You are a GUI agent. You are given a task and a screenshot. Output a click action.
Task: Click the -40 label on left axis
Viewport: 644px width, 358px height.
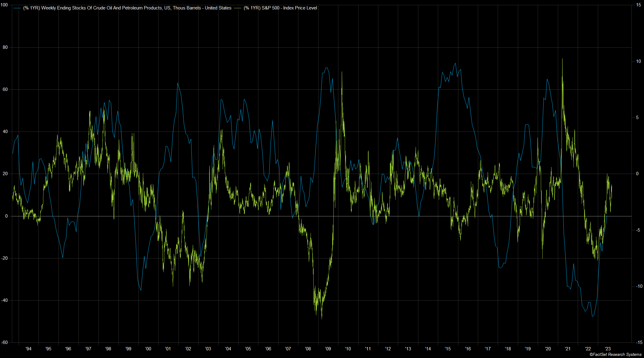point(4,300)
